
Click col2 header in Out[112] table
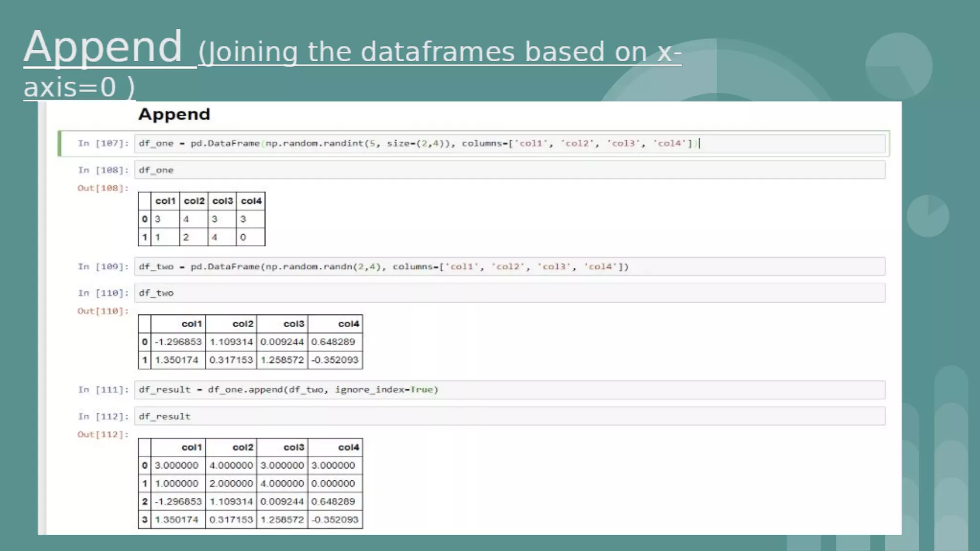[x=243, y=448]
